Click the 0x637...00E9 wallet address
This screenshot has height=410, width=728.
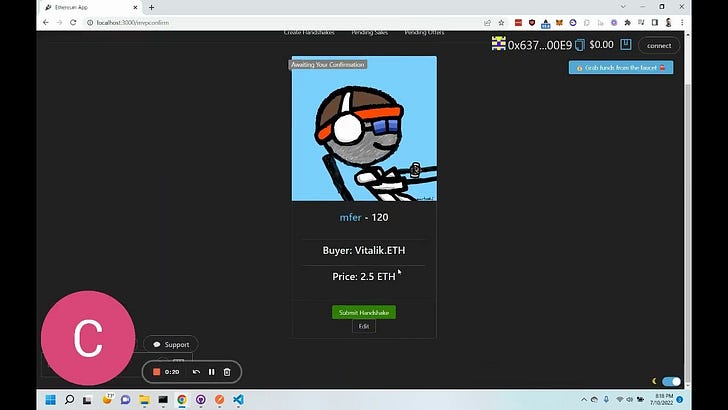(x=540, y=45)
